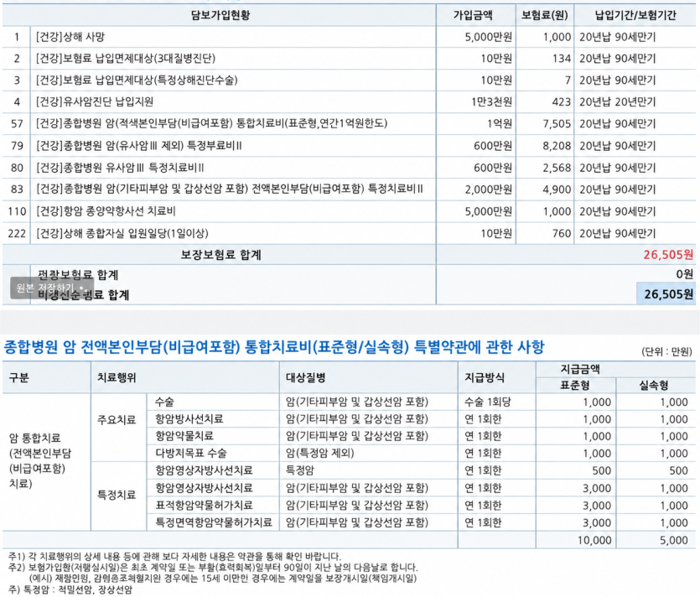Click the 2,568 premium value
Viewport: 700px width, 597px height.
[x=557, y=168]
